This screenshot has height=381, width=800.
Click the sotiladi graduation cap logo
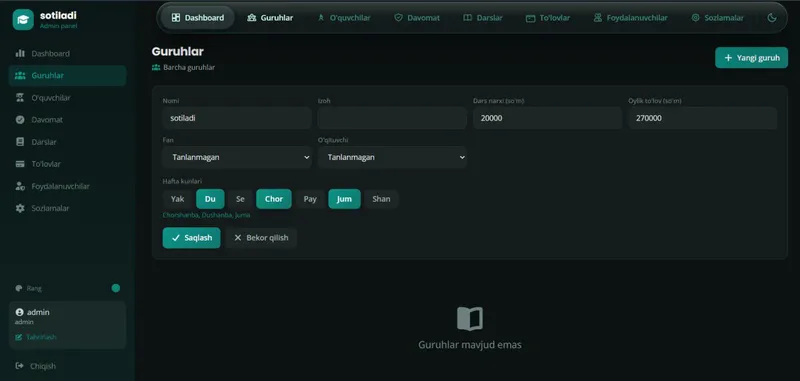(23, 20)
